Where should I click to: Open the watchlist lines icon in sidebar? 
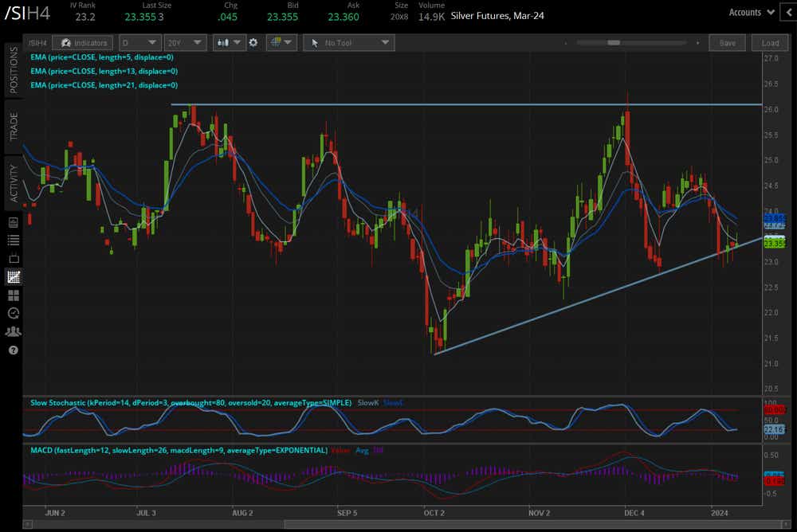(14, 240)
